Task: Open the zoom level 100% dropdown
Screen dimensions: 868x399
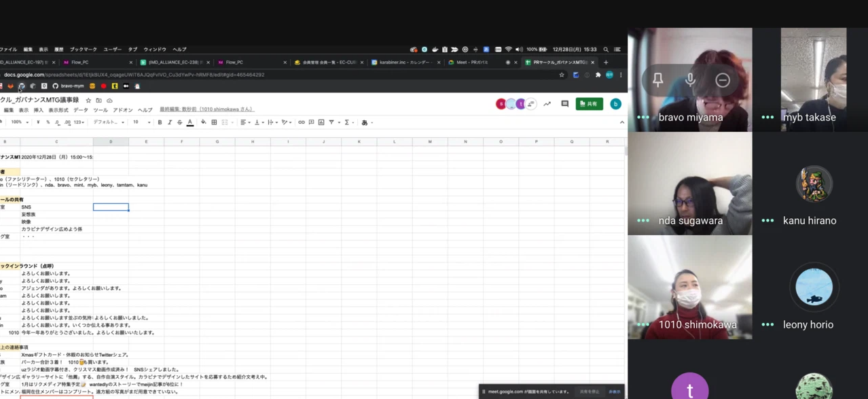Action: click(x=20, y=122)
